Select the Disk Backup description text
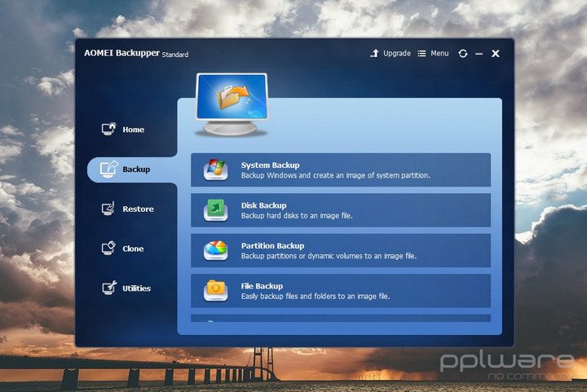The height and width of the screenshot is (392, 587). click(x=298, y=216)
